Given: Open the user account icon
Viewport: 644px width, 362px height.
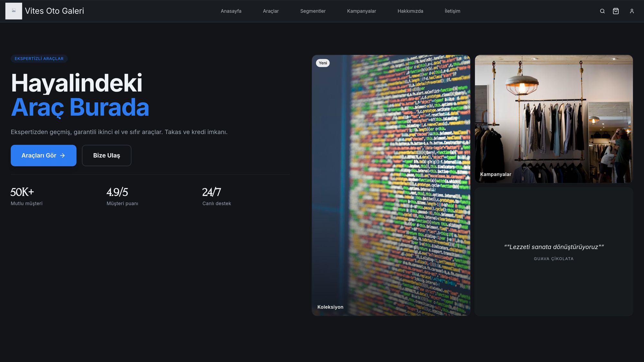Looking at the screenshot, I should [632, 11].
